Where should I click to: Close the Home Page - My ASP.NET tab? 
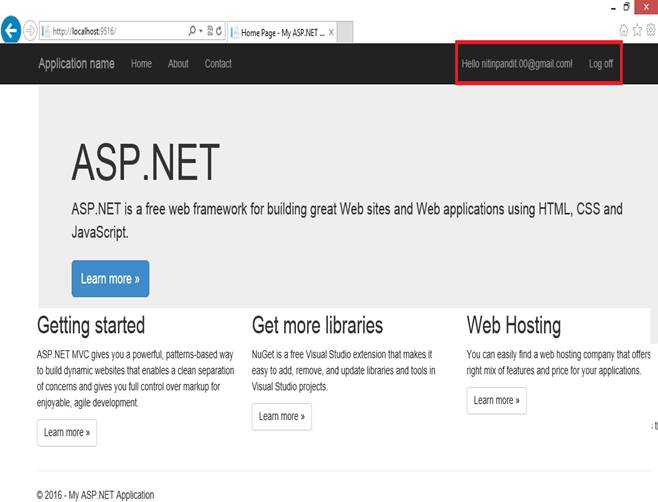pyautogui.click(x=331, y=32)
